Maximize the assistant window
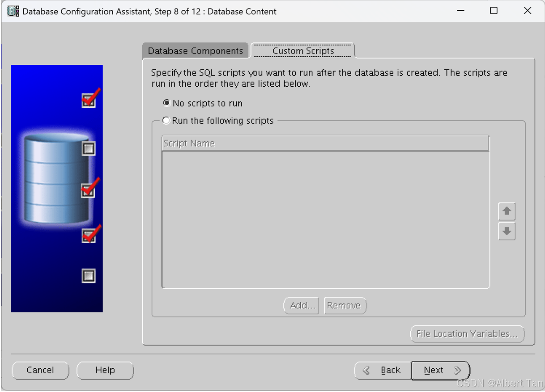The image size is (545, 392). (494, 11)
